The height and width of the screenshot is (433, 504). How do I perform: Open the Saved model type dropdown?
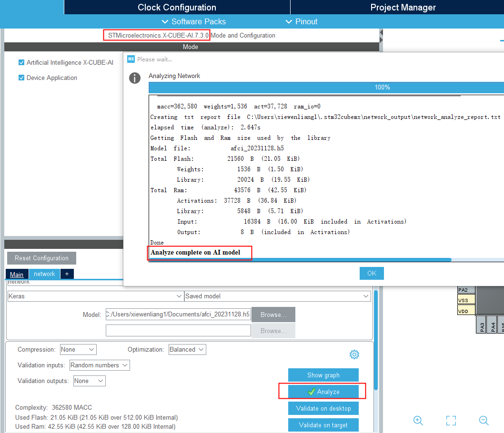[x=278, y=296]
